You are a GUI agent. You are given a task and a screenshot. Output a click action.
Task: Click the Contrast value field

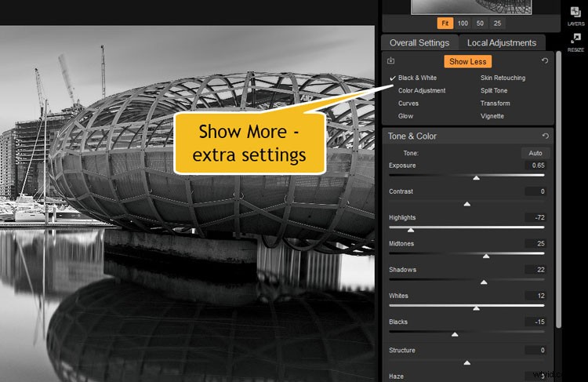click(x=535, y=191)
